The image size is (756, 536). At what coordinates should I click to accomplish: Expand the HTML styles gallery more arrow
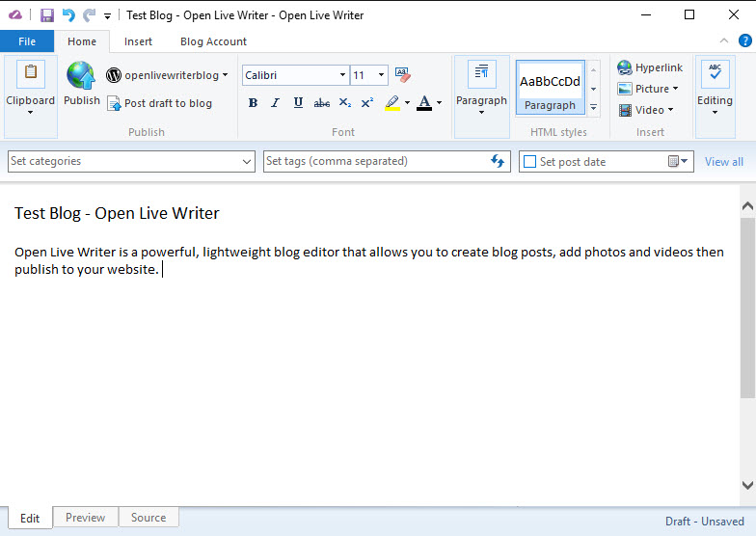click(594, 107)
